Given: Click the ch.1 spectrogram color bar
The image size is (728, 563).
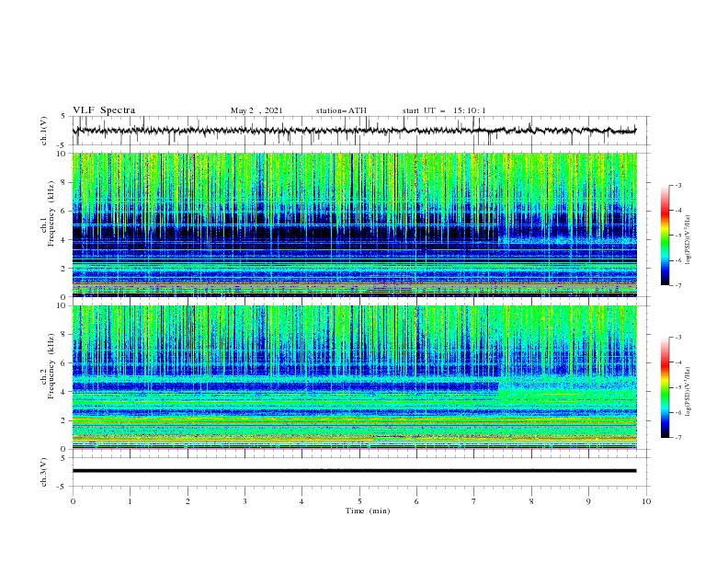Looking at the screenshot, I should (665, 236).
